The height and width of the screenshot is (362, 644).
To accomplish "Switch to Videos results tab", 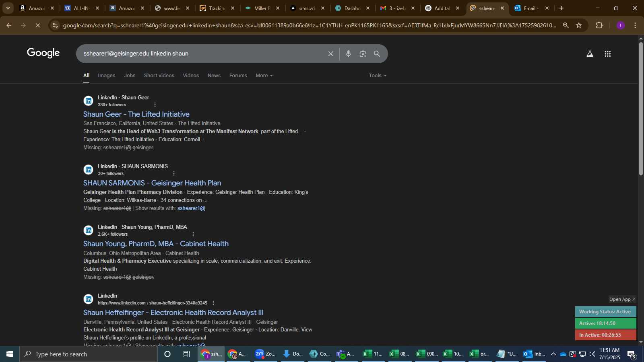I will pyautogui.click(x=191, y=76).
